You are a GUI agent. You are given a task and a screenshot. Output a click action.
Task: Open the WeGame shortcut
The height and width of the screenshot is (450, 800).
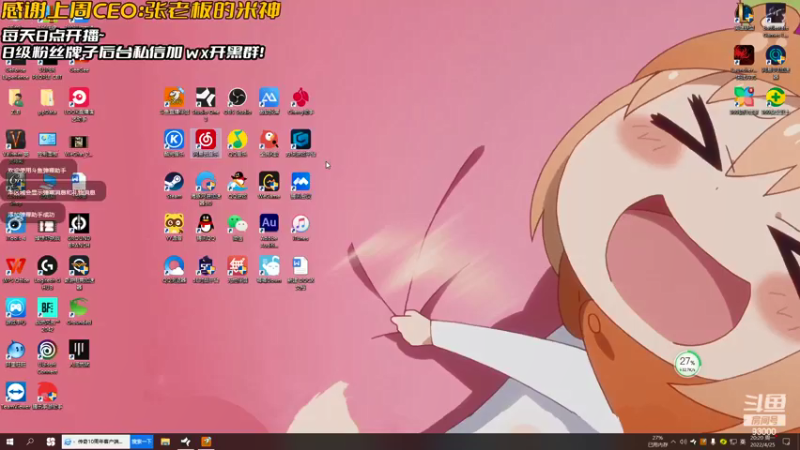[269, 182]
